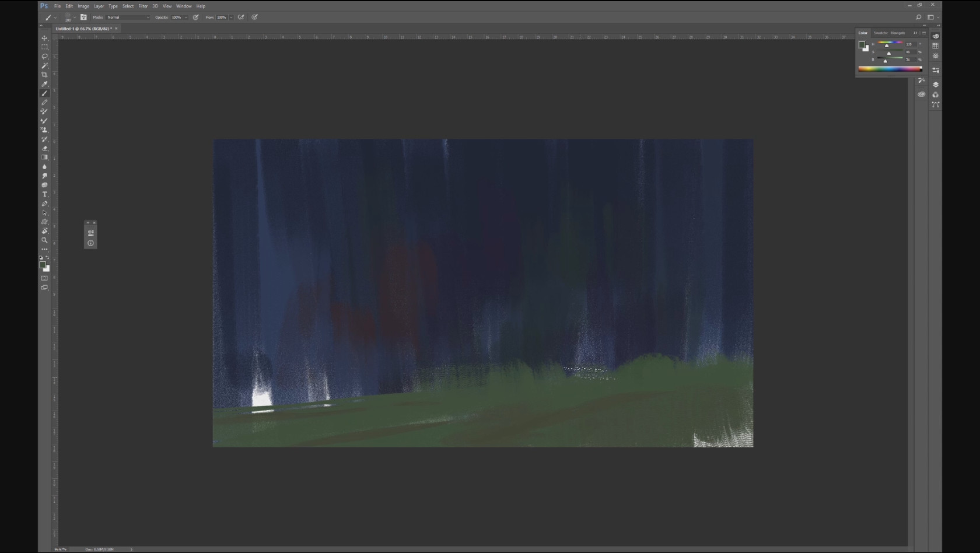Select the Zoom tool in toolbox
Screen dimensions: 980x553
tap(44, 240)
